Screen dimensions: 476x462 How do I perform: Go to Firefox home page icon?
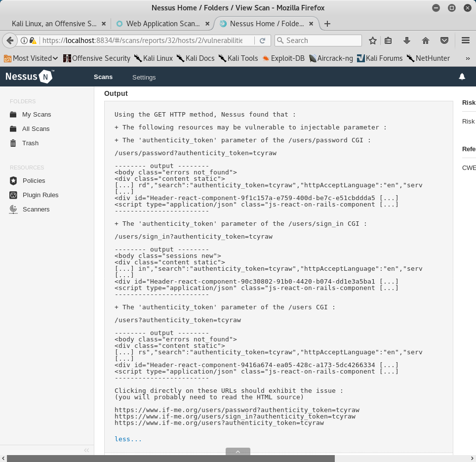426,41
